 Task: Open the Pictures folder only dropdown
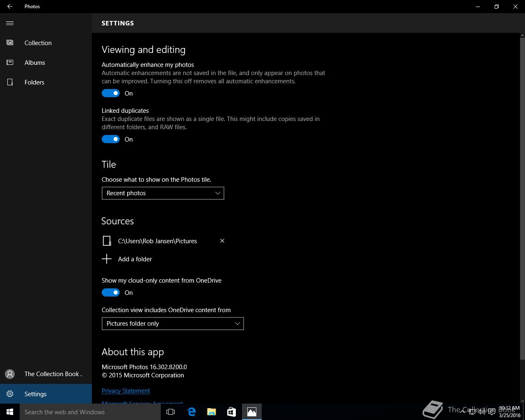point(173,324)
